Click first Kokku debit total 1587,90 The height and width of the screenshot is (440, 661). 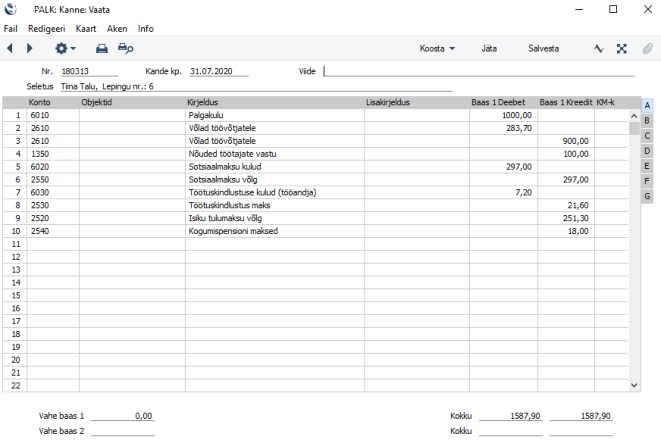coord(510,416)
